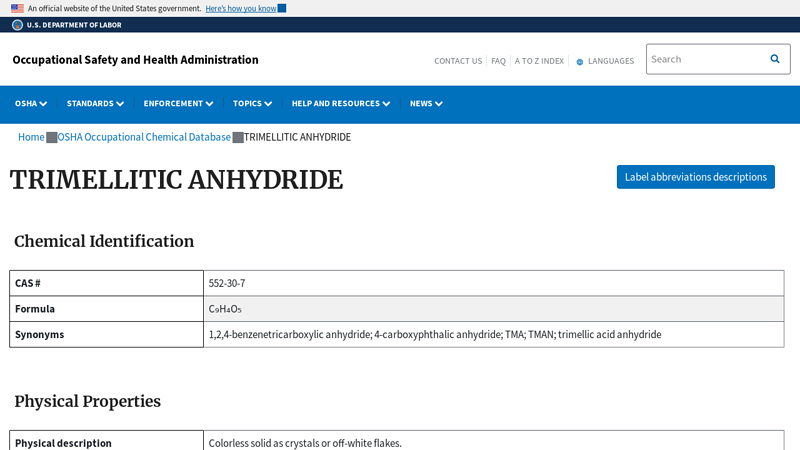The width and height of the screenshot is (800, 450).
Task: Select CAS number value 552-30-7
Action: (x=227, y=283)
